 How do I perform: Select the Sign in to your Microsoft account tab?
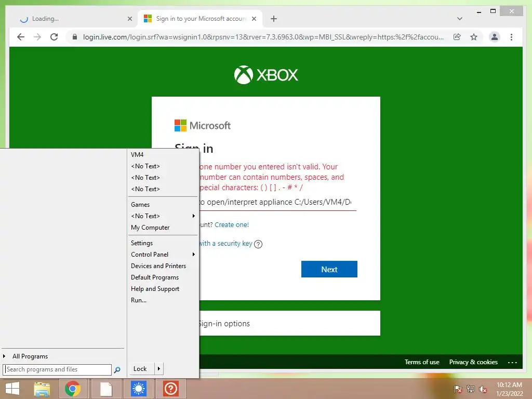[x=200, y=19]
